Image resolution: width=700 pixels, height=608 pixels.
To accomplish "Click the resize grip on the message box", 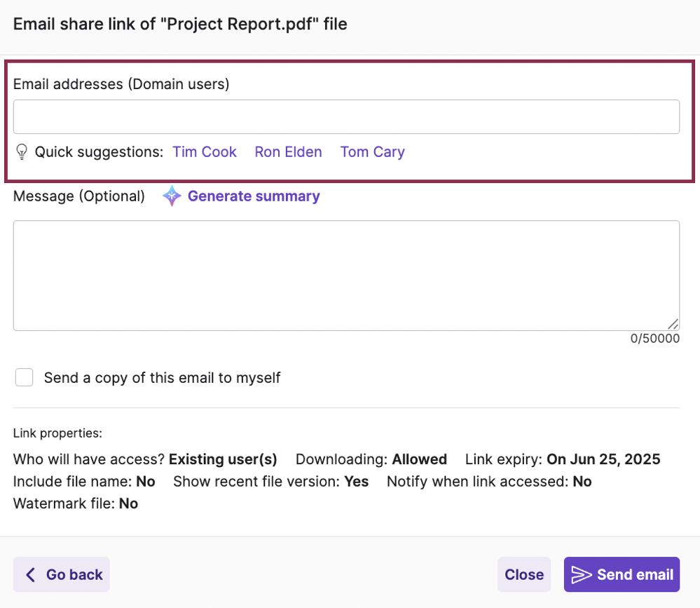I will tap(673, 323).
